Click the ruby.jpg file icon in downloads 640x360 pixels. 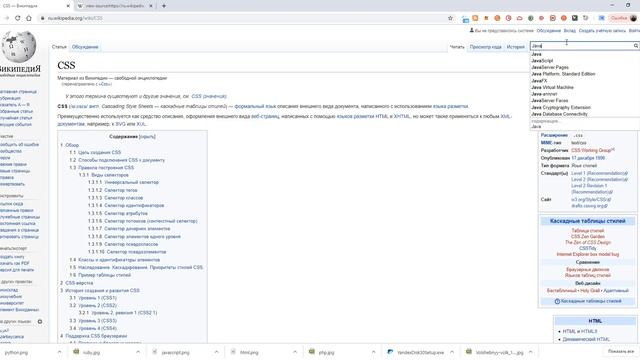tap(76, 352)
